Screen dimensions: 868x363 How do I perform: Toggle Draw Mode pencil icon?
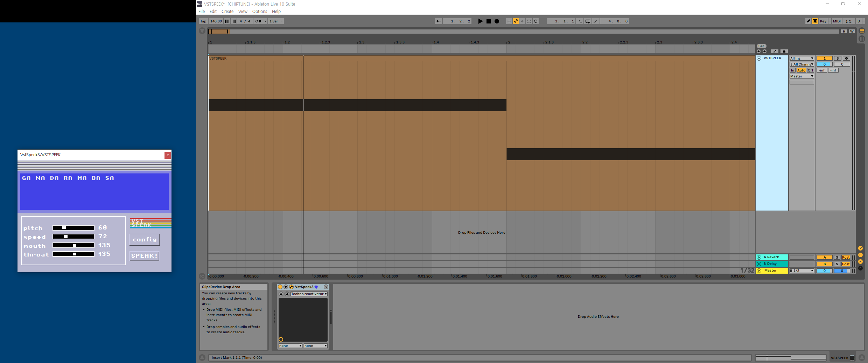coord(808,21)
